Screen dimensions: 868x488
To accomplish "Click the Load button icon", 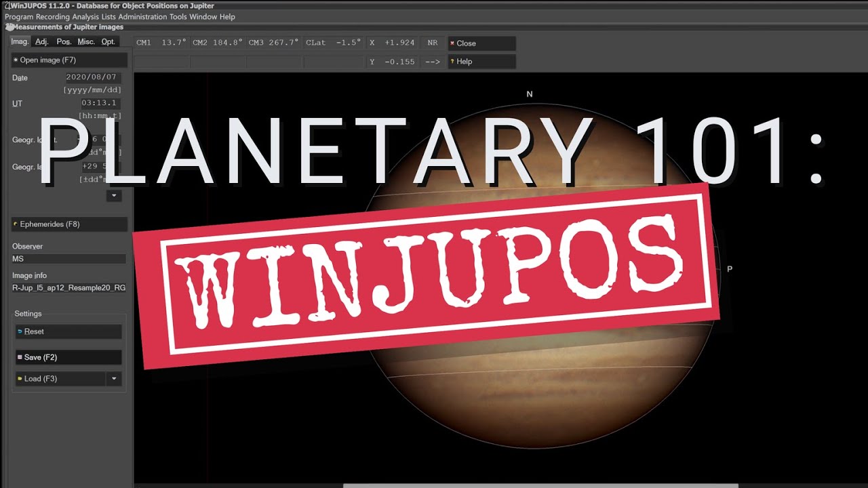I will [x=20, y=379].
